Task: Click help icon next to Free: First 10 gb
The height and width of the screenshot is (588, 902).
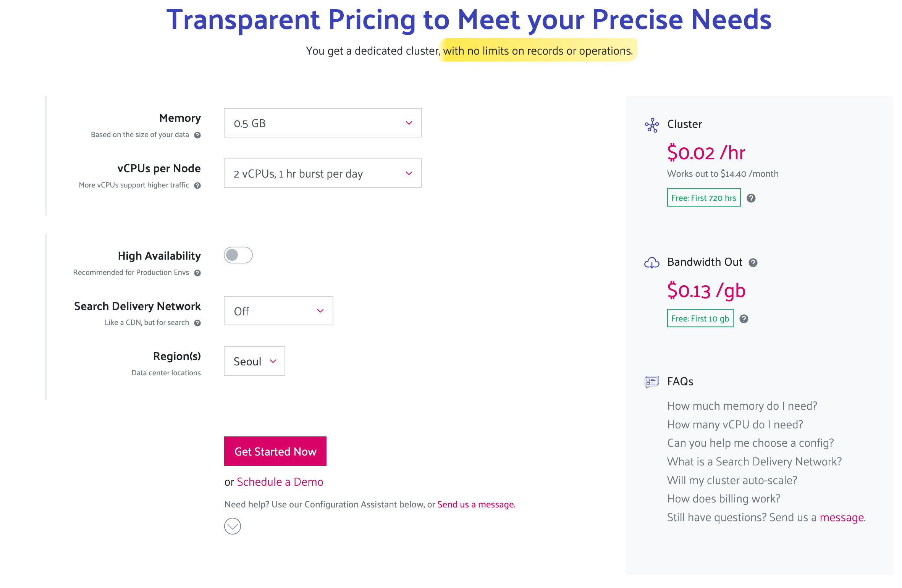Action: pyautogui.click(x=744, y=319)
